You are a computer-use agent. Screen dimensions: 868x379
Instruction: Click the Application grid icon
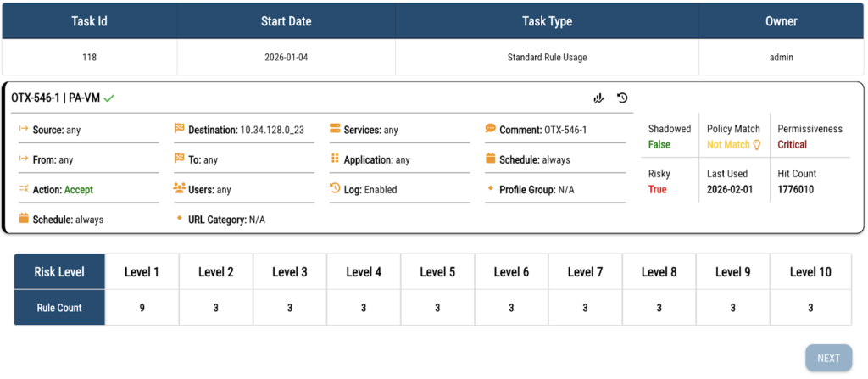point(335,159)
